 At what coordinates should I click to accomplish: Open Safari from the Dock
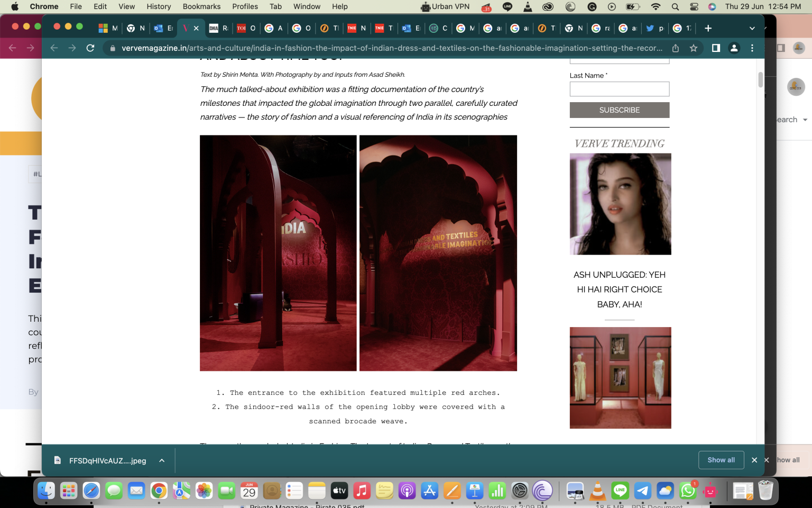point(91,491)
